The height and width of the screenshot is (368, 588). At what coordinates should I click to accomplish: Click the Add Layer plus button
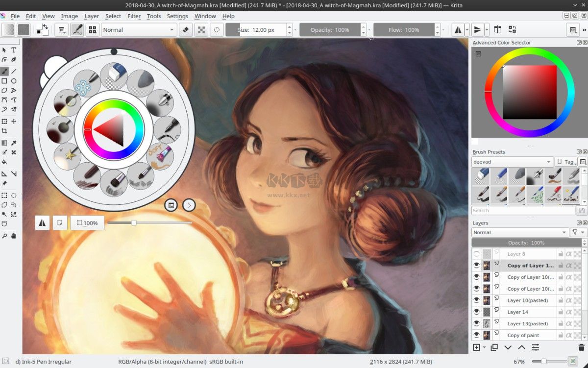click(x=477, y=347)
